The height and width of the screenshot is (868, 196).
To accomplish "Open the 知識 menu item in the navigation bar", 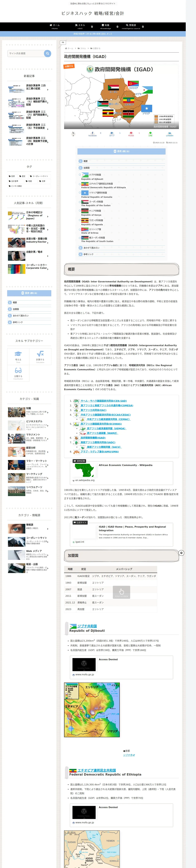I will click(x=105, y=26).
